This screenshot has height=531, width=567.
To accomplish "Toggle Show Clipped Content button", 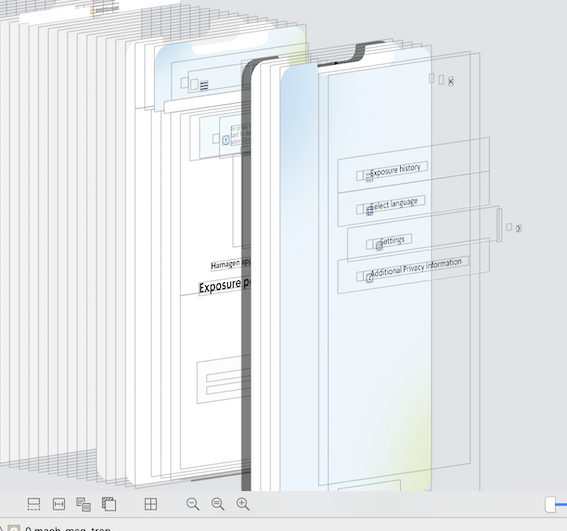I will (x=34, y=504).
